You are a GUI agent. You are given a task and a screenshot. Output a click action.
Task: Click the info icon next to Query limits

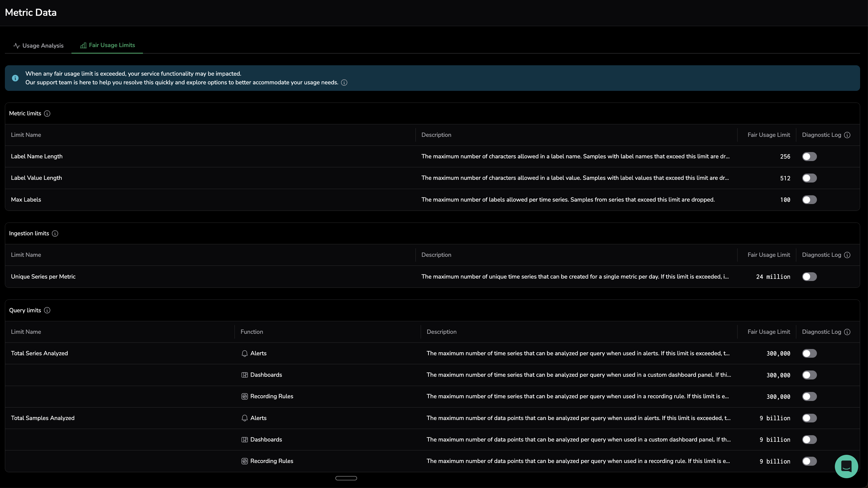(47, 310)
